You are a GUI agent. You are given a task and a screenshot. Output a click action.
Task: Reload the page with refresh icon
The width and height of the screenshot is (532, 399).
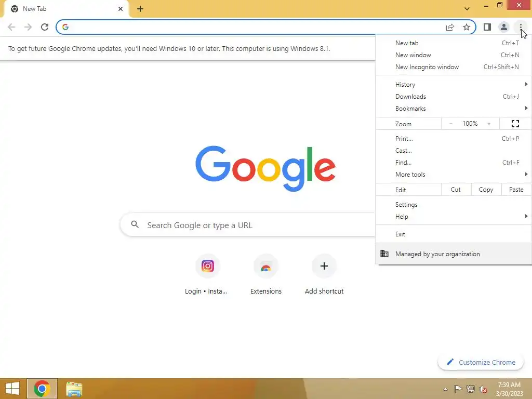(45, 27)
